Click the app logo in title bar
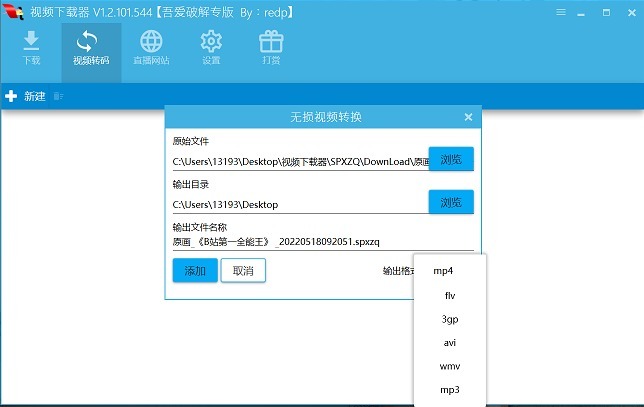The width and height of the screenshot is (644, 407). point(13,10)
